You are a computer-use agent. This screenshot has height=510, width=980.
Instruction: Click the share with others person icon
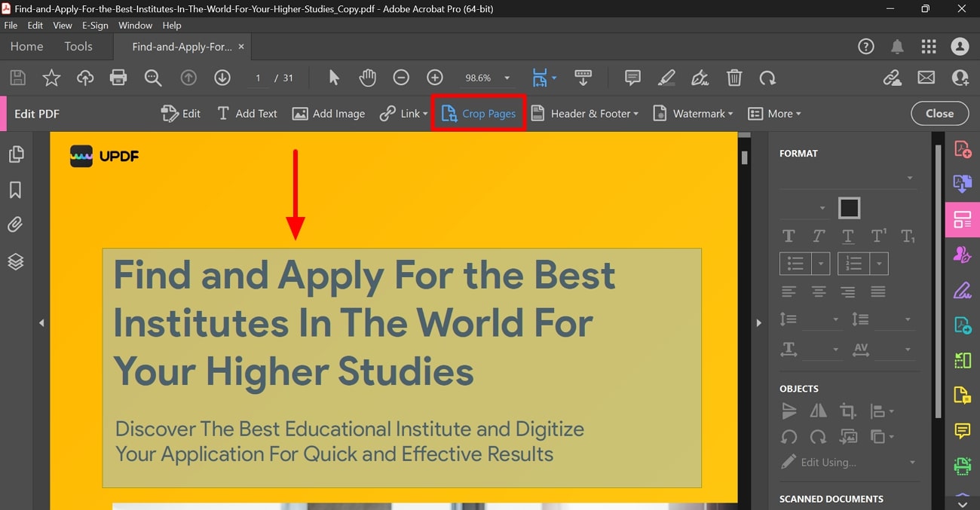point(960,78)
